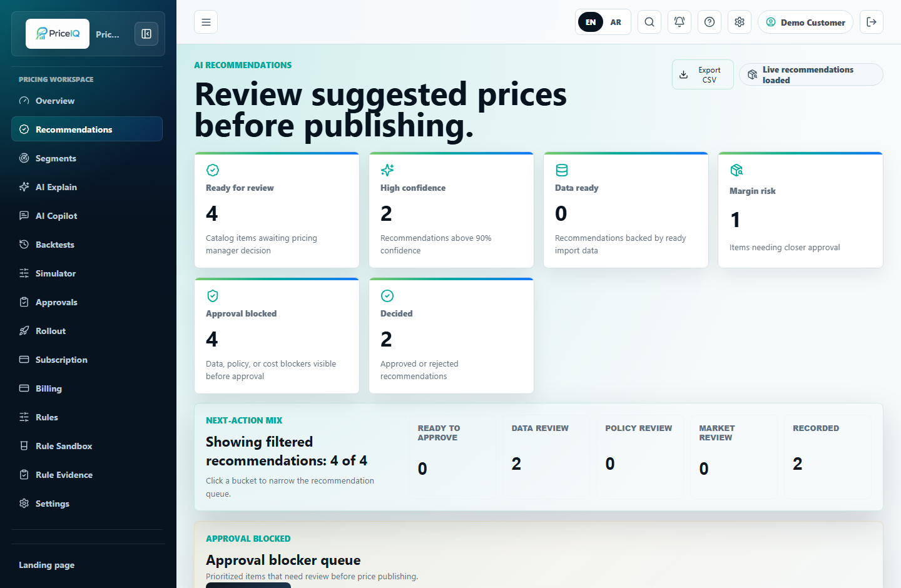Open AI Copilot page
Screen dimensions: 901x588
click(87, 216)
